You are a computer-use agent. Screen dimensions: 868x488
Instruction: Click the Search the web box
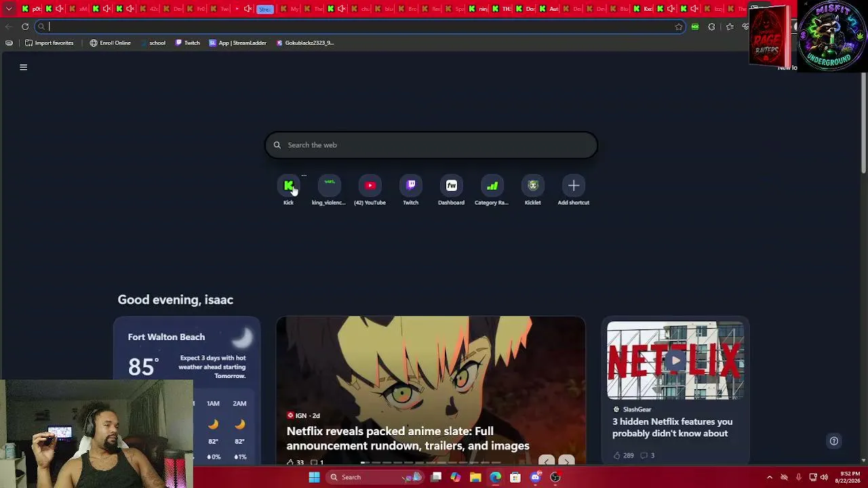click(431, 145)
